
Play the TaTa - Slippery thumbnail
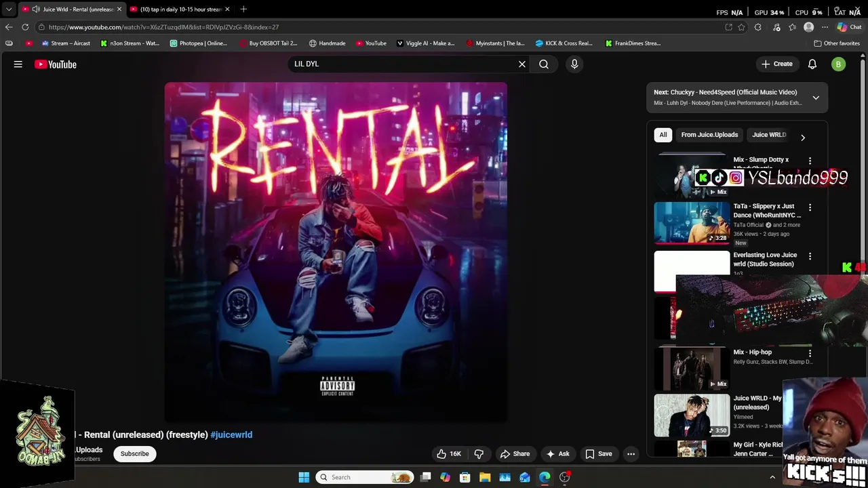pyautogui.click(x=692, y=222)
